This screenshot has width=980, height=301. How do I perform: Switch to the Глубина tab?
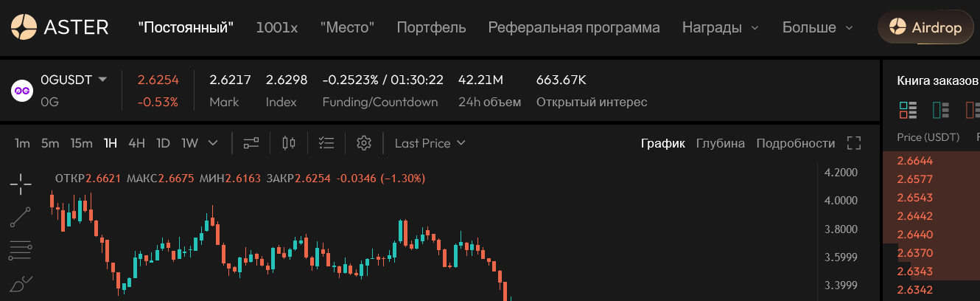coord(720,143)
